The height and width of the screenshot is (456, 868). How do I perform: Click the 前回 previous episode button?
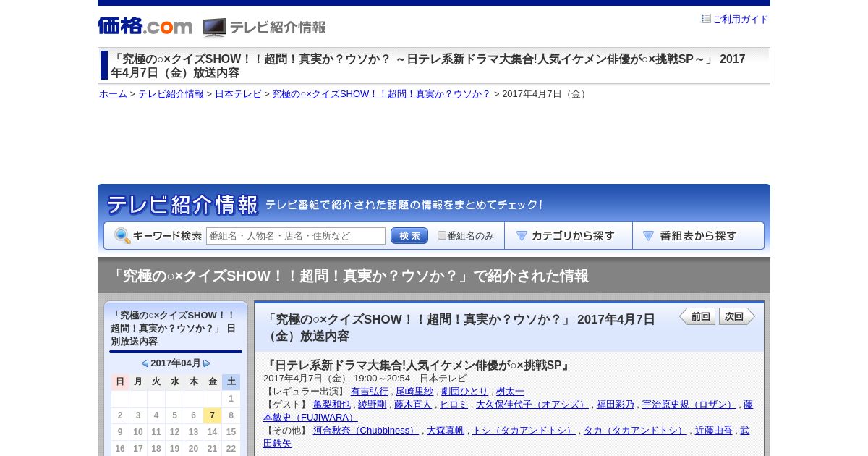pyautogui.click(x=697, y=316)
